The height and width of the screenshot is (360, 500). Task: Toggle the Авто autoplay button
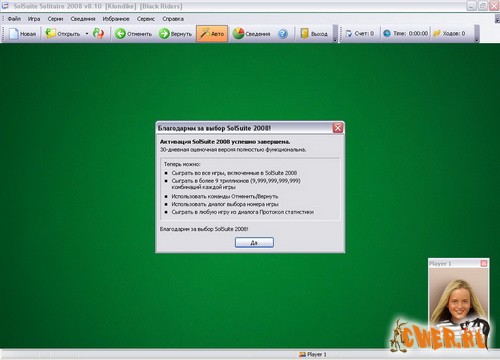click(x=212, y=34)
